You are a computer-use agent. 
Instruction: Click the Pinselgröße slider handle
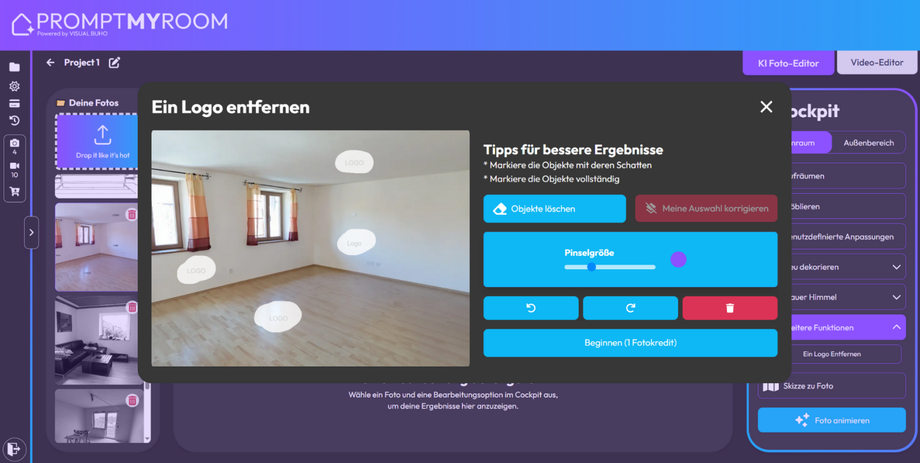click(591, 267)
